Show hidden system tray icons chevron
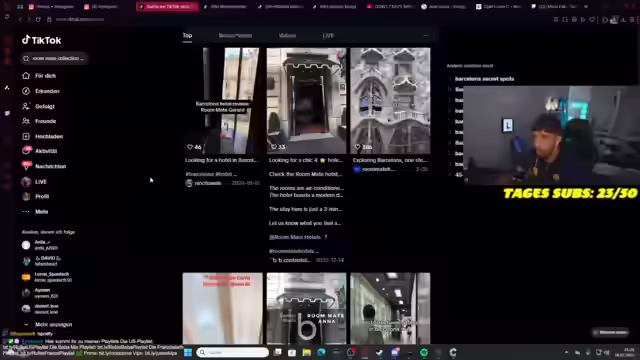The height and width of the screenshot is (360, 640). click(566, 352)
